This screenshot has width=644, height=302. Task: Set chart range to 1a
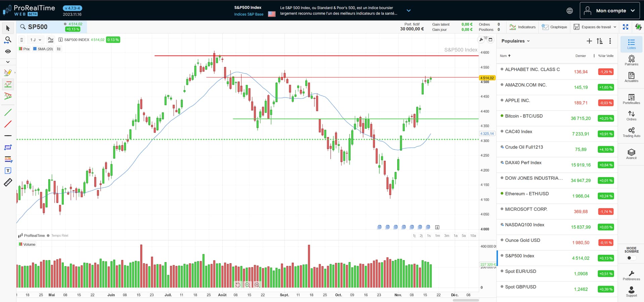click(x=455, y=236)
